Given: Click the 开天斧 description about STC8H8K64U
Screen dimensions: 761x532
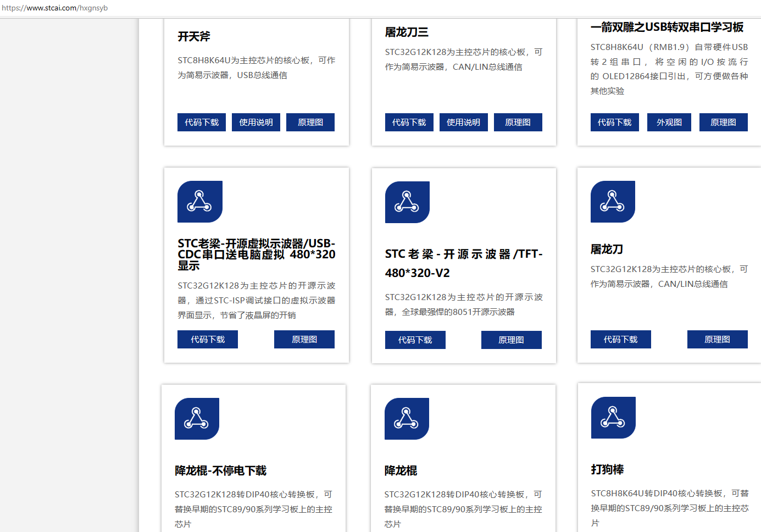Looking at the screenshot, I should (x=256, y=68).
